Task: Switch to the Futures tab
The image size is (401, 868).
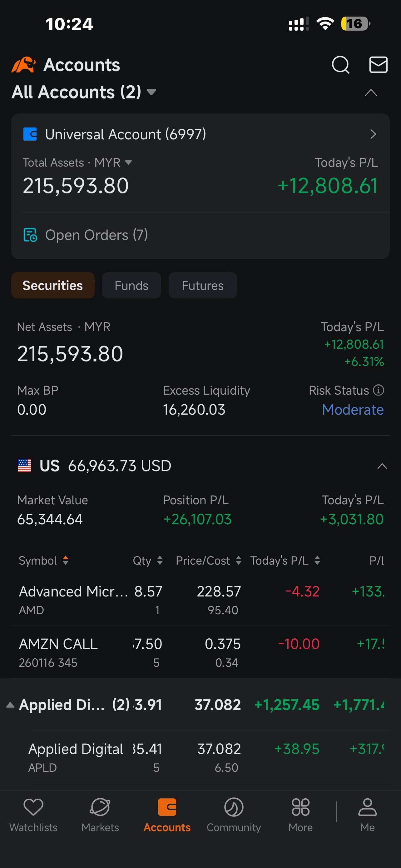Action: pos(203,285)
